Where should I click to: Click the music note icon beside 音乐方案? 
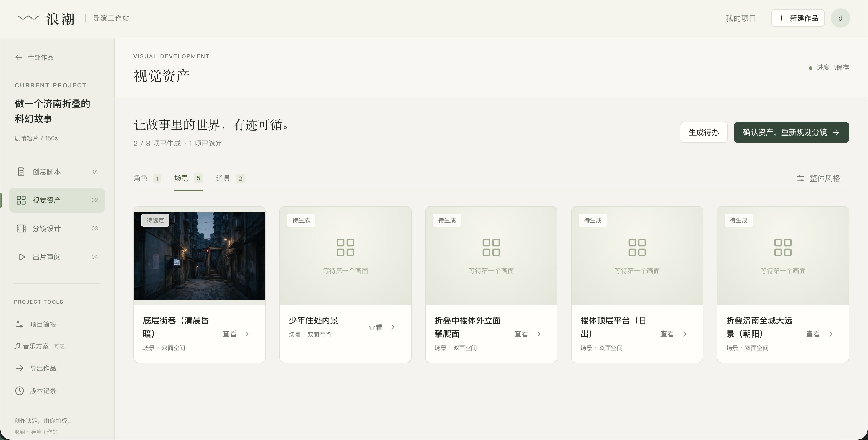pos(17,346)
